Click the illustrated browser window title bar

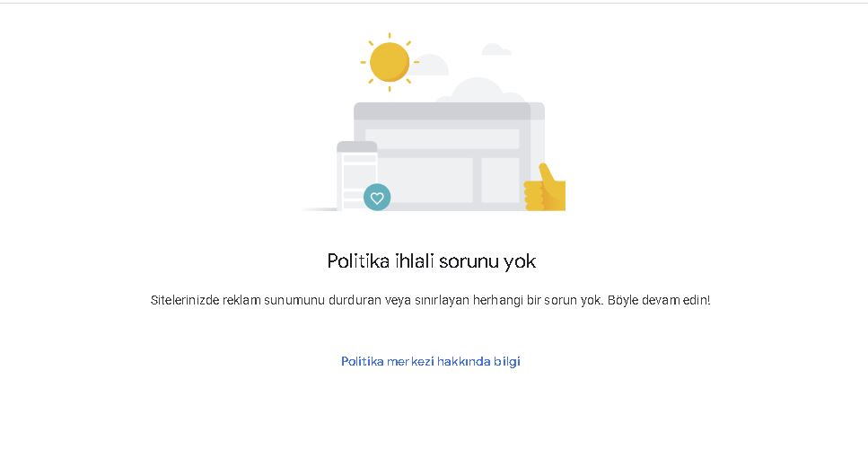(449, 110)
